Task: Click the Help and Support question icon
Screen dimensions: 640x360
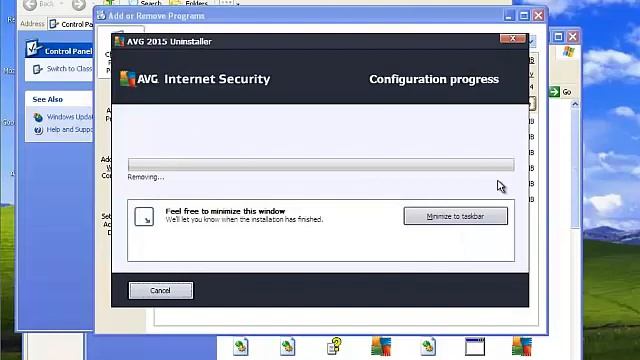Action: pyautogui.click(x=38, y=130)
